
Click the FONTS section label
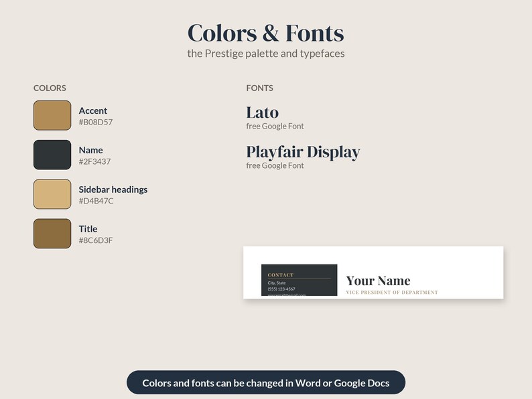259,88
